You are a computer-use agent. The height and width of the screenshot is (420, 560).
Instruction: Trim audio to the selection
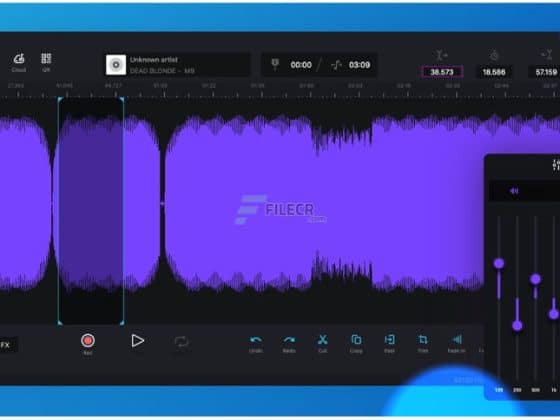423,340
